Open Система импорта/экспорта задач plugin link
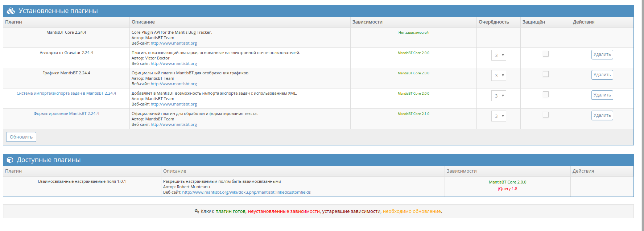 [x=66, y=93]
